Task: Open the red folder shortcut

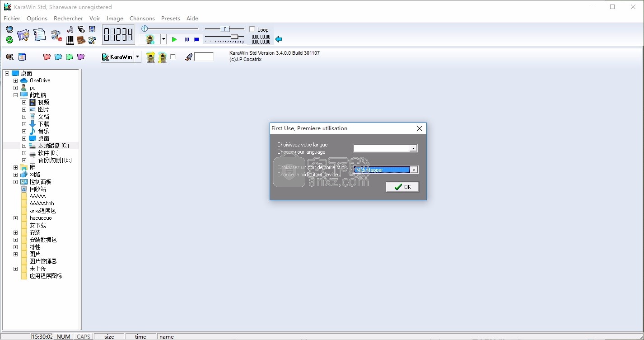Action: (x=47, y=57)
